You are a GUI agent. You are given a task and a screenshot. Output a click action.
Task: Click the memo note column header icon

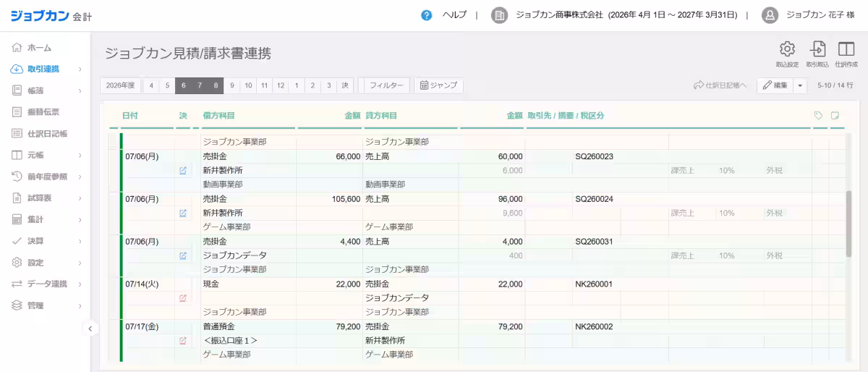pyautogui.click(x=835, y=116)
